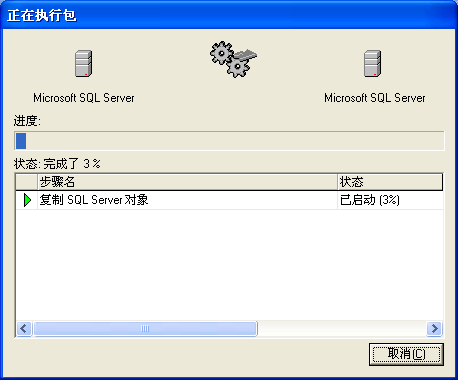Click the horizontal scrollbar thumb in the step list
This screenshot has height=380, width=458.
point(145,329)
